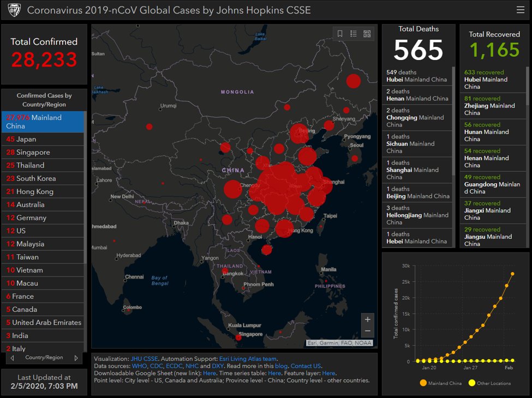Open the WHO data source link
This screenshot has height=398, width=532.
click(x=140, y=366)
